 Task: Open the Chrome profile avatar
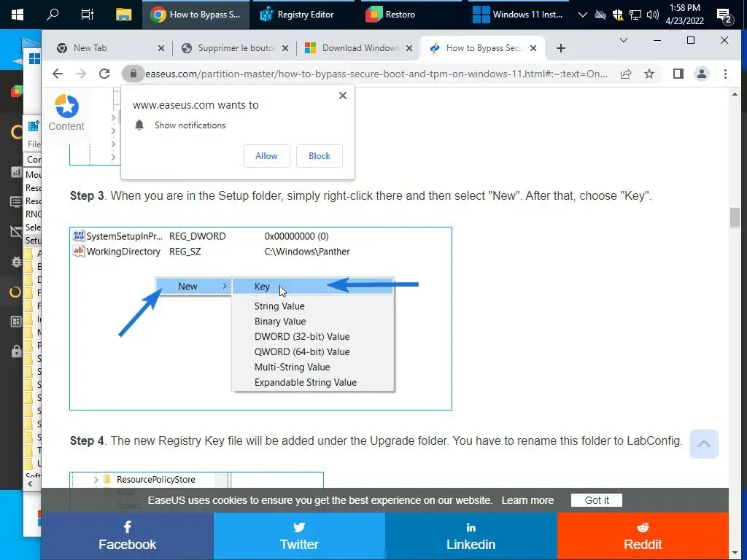coord(702,74)
